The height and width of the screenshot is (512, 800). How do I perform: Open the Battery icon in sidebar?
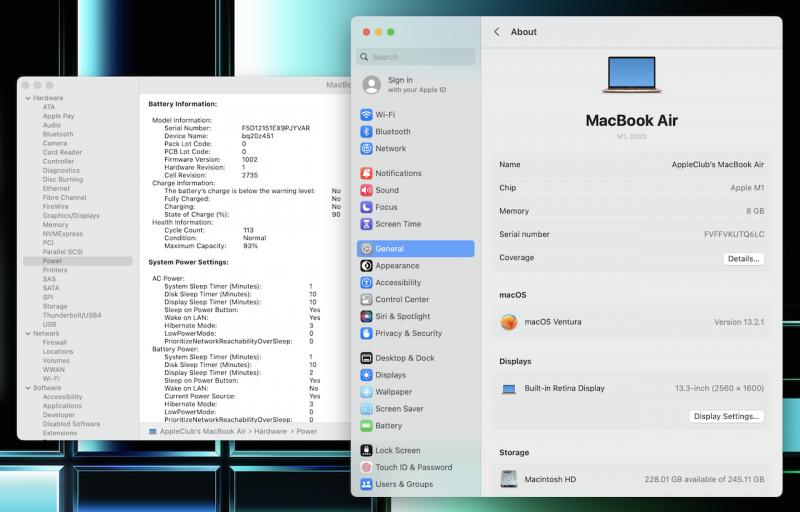point(366,425)
